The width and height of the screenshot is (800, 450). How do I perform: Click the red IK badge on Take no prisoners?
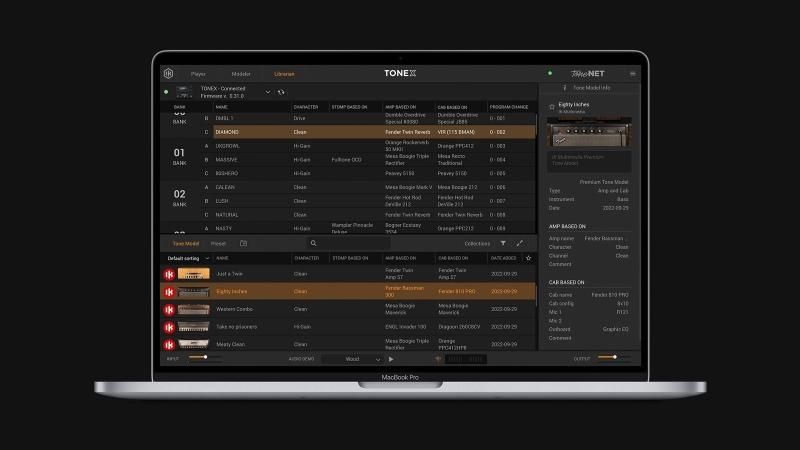(x=169, y=327)
